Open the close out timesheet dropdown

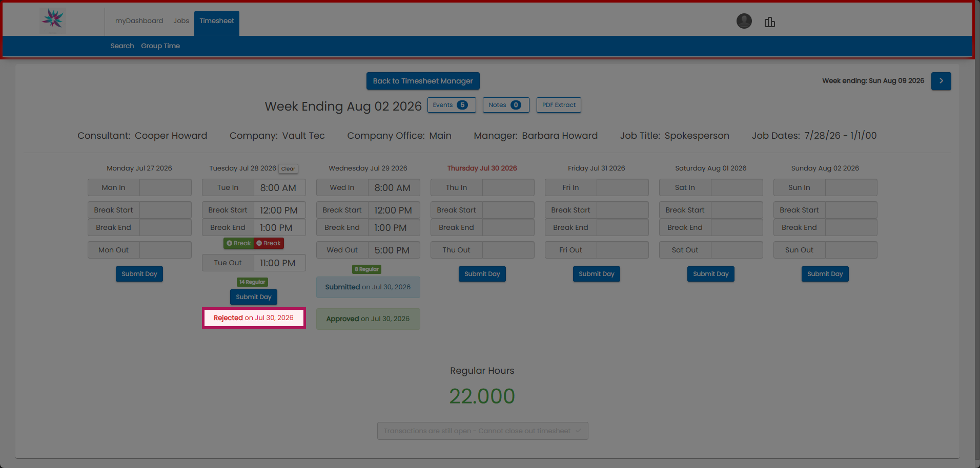pyautogui.click(x=482, y=431)
